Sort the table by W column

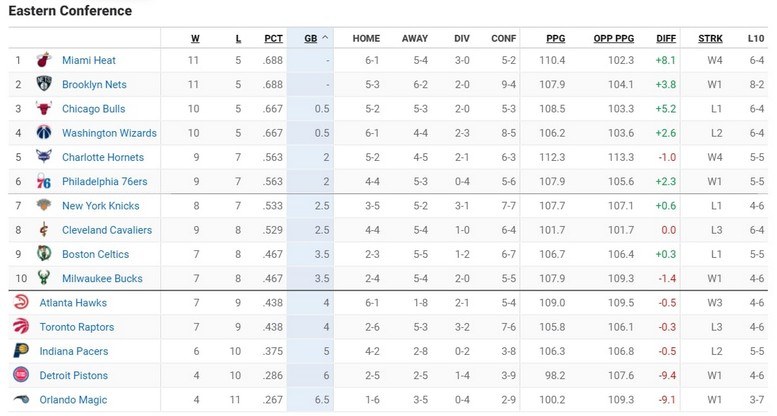click(x=195, y=39)
